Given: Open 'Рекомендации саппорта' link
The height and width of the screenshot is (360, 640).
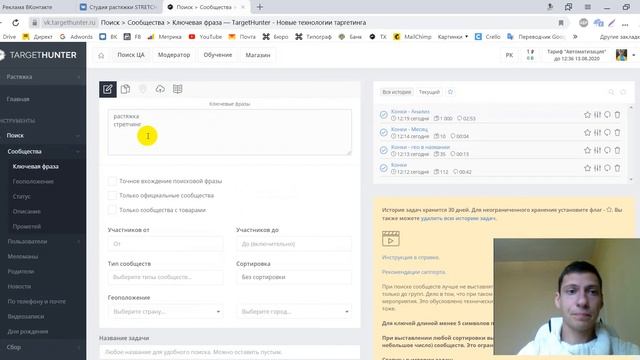Looking at the screenshot, I should 414,272.
